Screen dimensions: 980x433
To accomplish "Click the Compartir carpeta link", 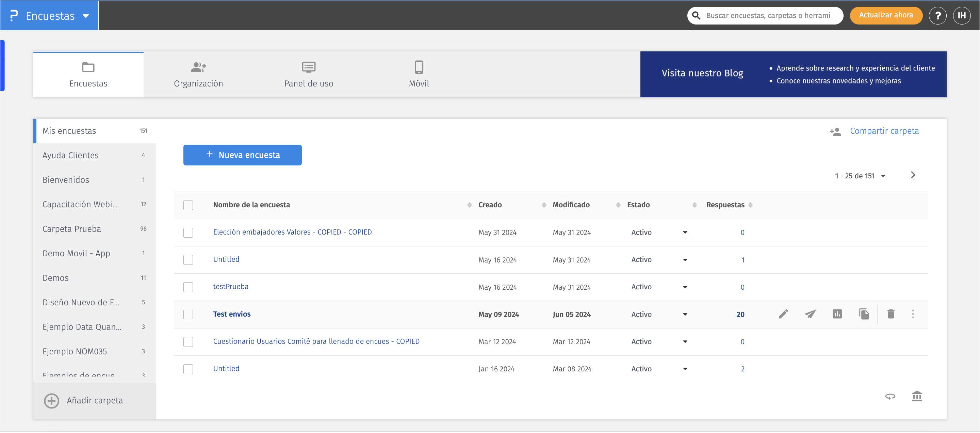I will point(884,131).
